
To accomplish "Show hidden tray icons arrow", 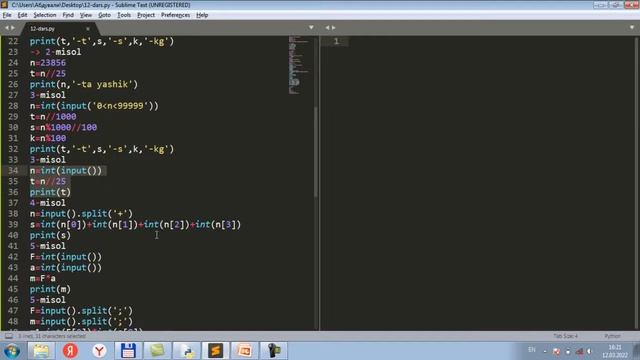I will click(545, 351).
